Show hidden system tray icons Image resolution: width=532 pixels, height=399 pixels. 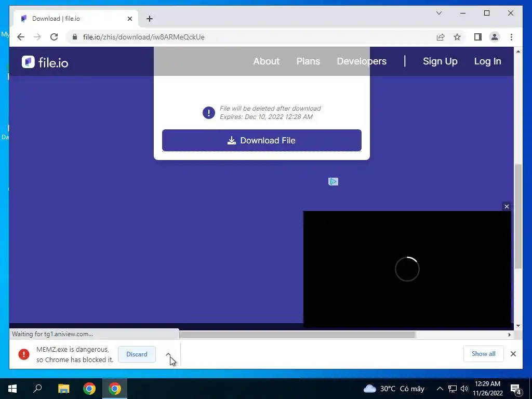440,389
